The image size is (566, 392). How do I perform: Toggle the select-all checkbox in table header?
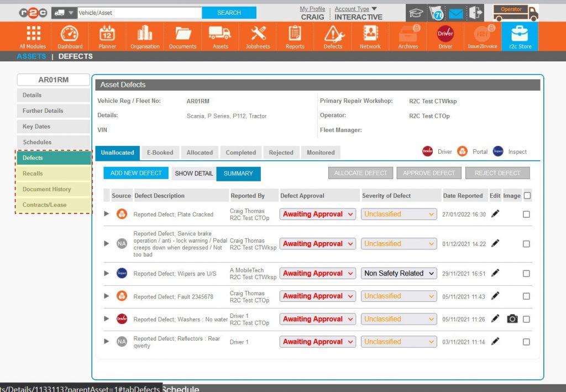tap(527, 195)
